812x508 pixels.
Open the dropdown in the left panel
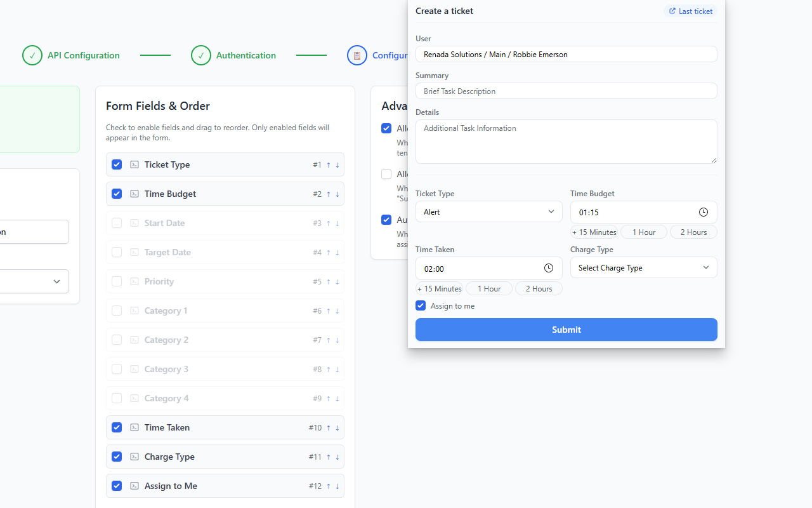35,281
